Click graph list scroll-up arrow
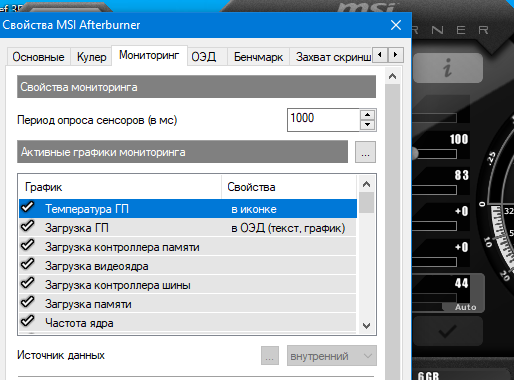This screenshot has width=514, height=380. coord(366,184)
